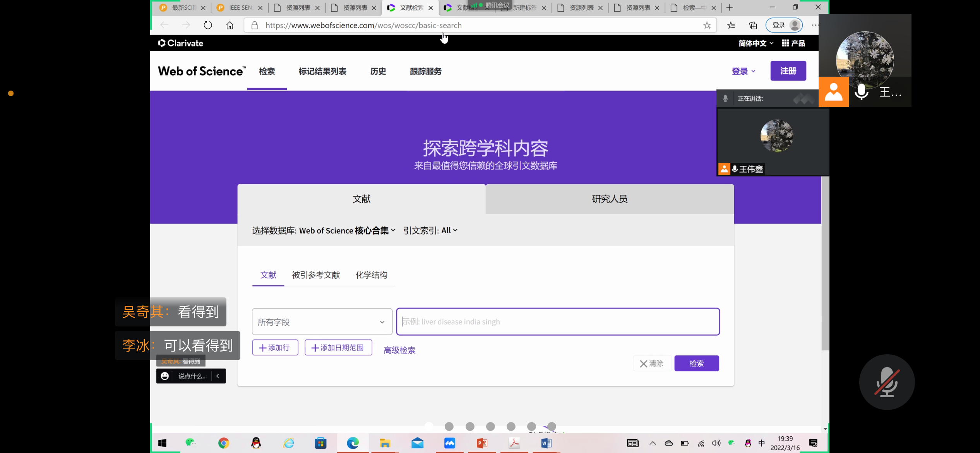This screenshot has width=980, height=453.
Task: Click 添加行 button
Action: [275, 348]
